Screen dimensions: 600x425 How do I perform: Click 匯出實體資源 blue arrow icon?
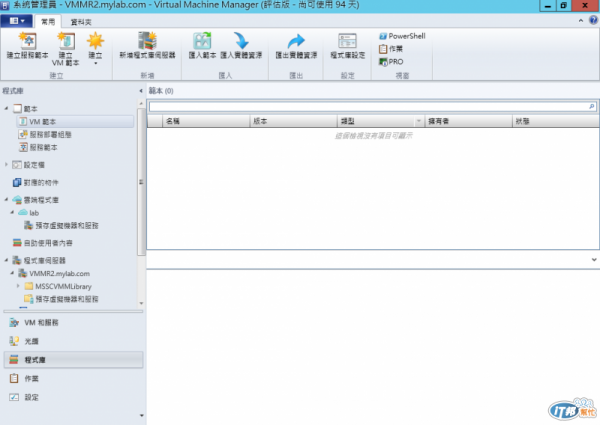pos(296,41)
